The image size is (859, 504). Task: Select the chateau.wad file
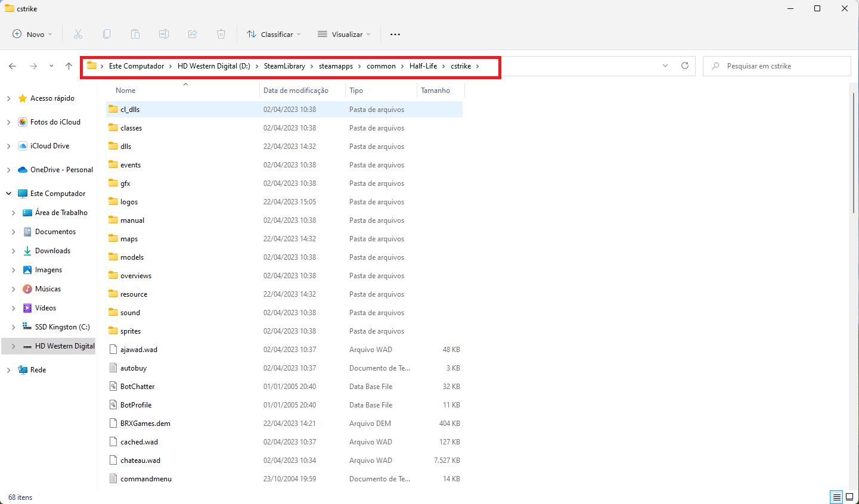[284, 461]
